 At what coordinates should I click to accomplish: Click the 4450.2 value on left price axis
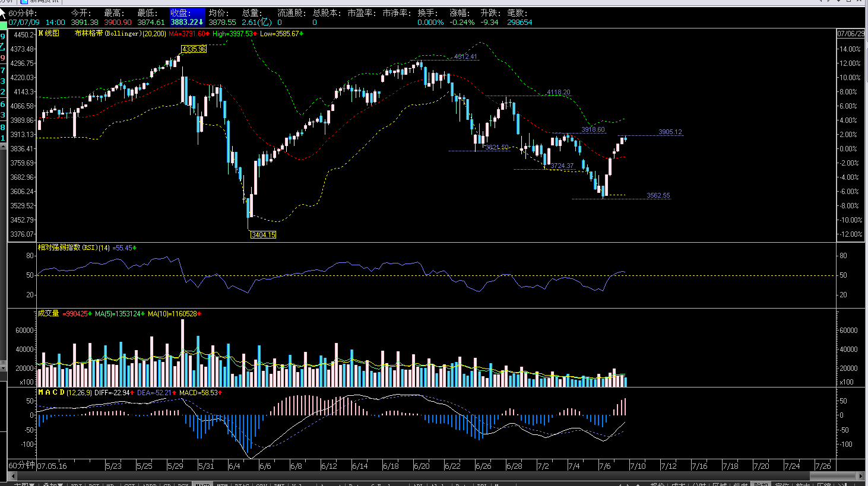coord(23,35)
